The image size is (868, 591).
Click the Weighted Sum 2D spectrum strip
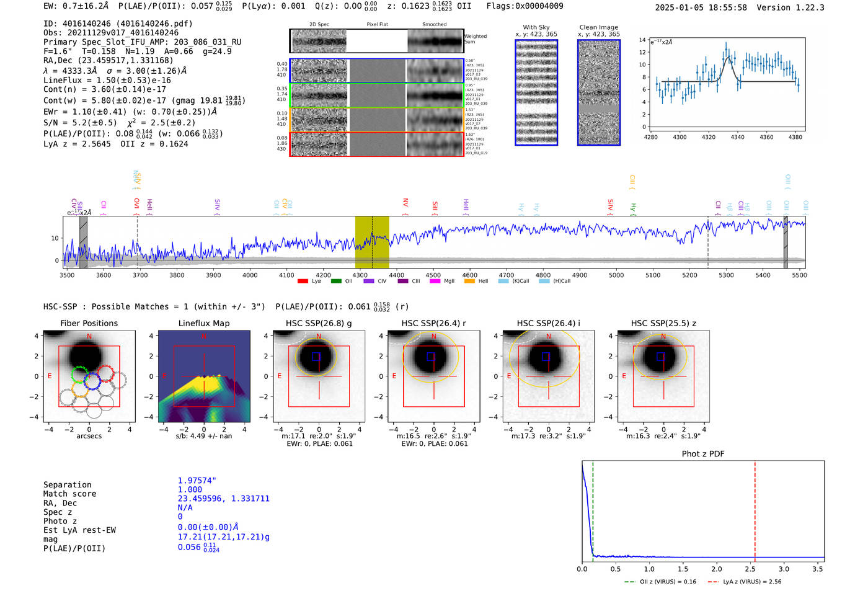tap(377, 41)
